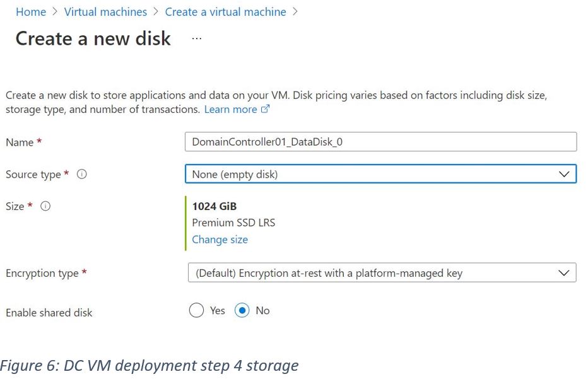Click the info icon next to Size

[x=45, y=206]
